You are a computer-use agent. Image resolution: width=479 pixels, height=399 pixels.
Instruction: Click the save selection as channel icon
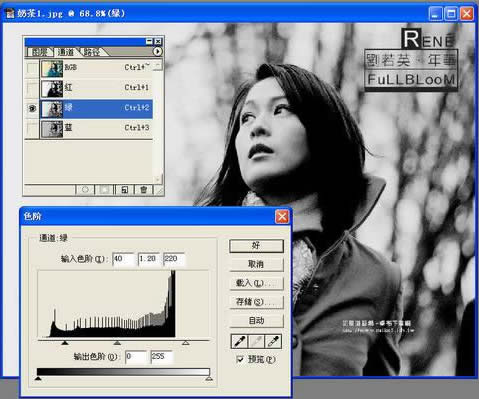[x=104, y=190]
